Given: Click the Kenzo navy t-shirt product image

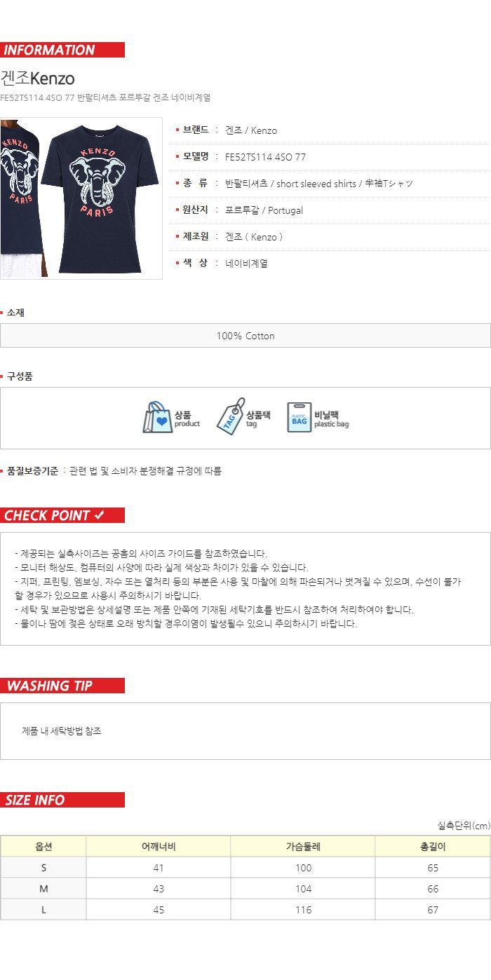Looking at the screenshot, I should pyautogui.click(x=81, y=198).
